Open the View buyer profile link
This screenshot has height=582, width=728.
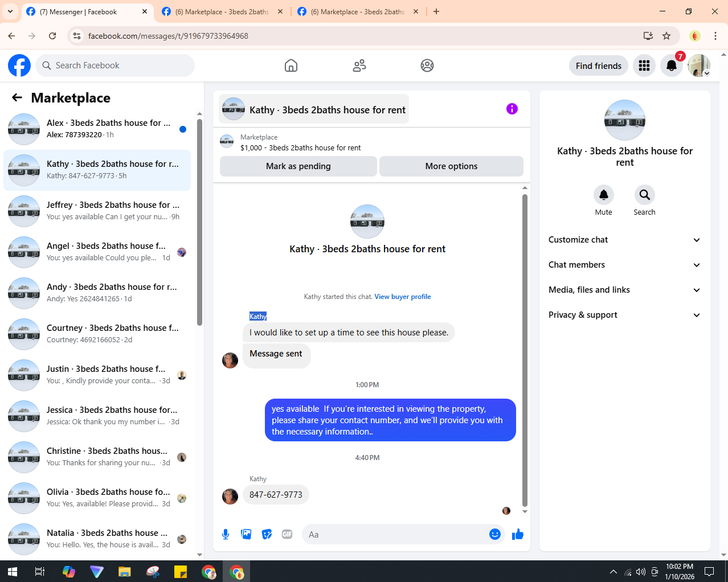(x=403, y=297)
